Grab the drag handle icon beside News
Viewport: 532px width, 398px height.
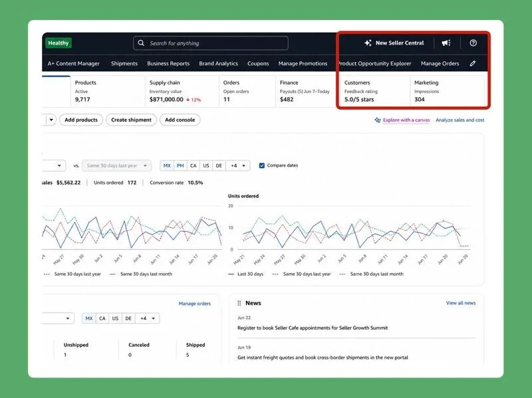pyautogui.click(x=239, y=303)
